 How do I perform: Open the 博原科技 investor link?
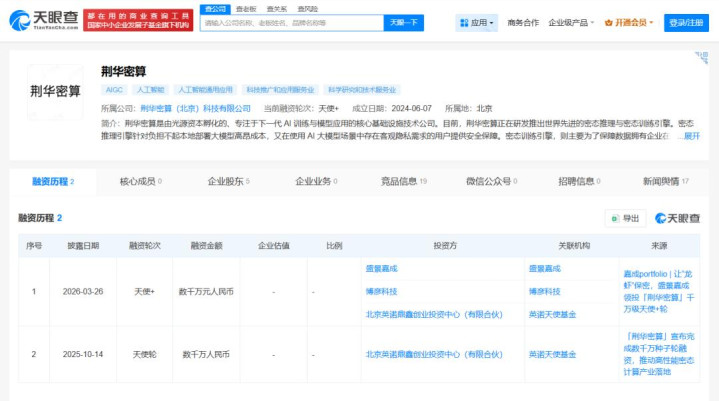(381, 291)
